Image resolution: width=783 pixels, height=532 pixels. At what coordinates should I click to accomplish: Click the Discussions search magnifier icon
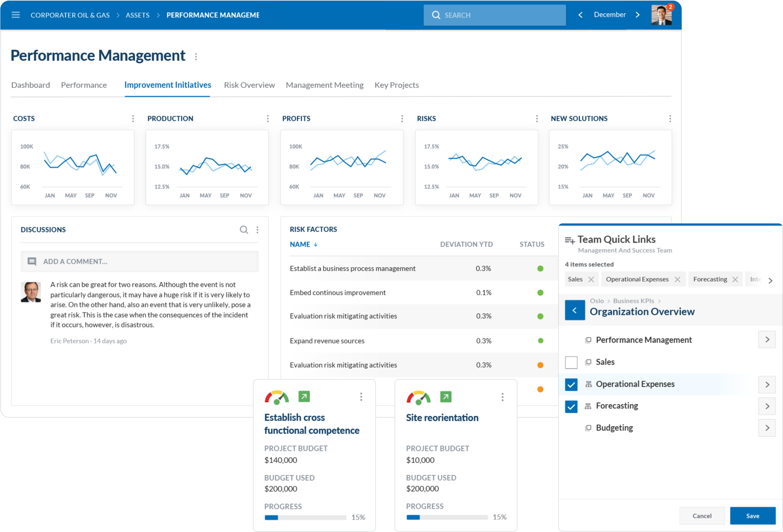point(244,230)
